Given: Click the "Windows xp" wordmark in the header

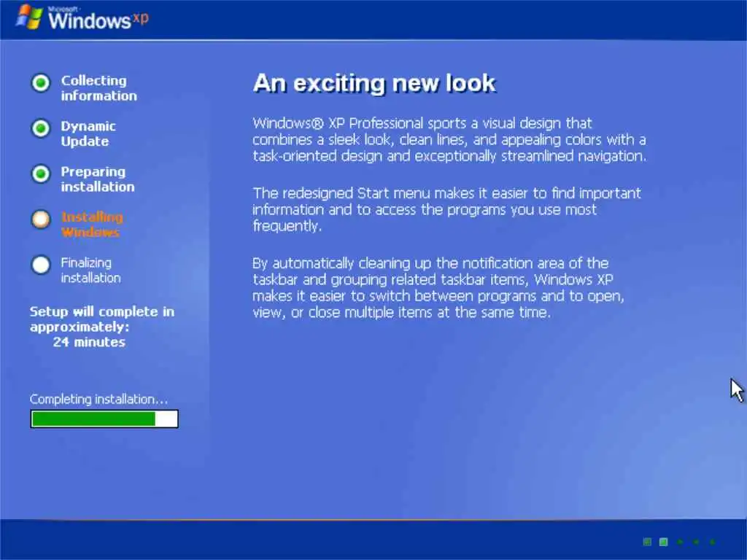Looking at the screenshot, I should (x=98, y=20).
